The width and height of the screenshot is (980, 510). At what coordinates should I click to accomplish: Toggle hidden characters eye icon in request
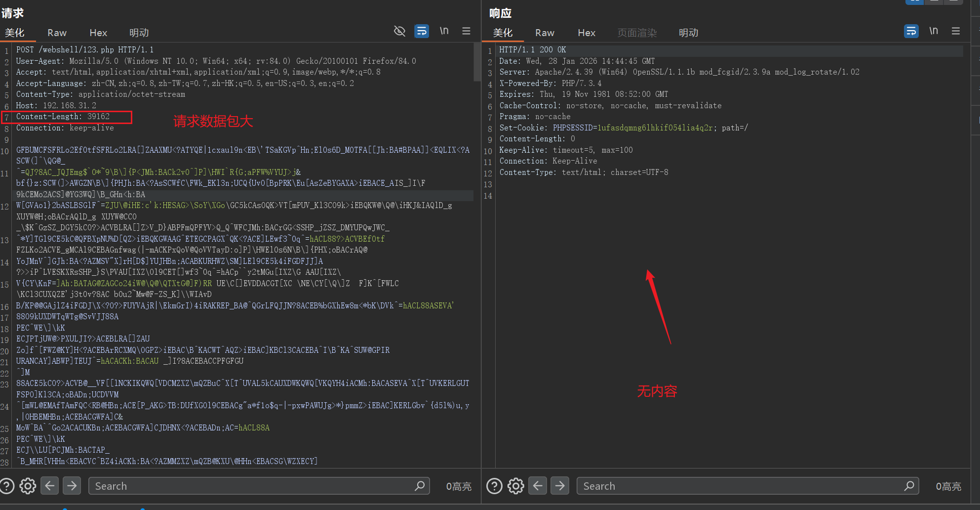click(x=399, y=31)
